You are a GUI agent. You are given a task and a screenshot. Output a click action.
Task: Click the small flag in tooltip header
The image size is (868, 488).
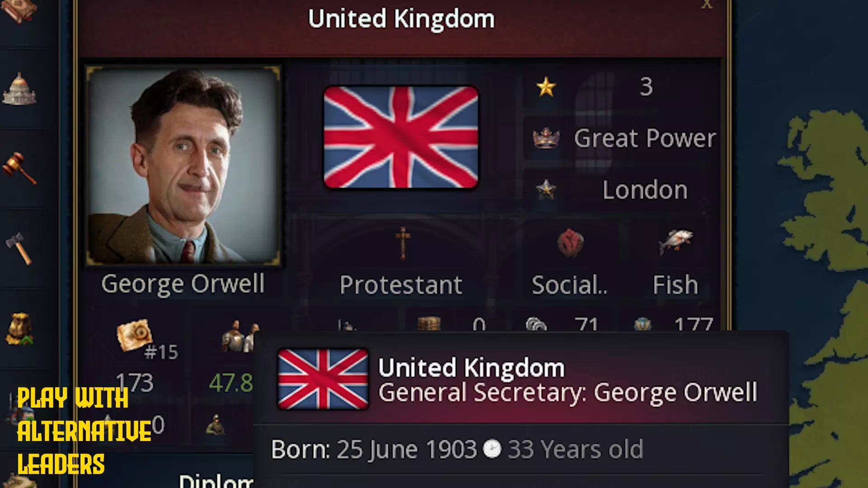tap(323, 379)
